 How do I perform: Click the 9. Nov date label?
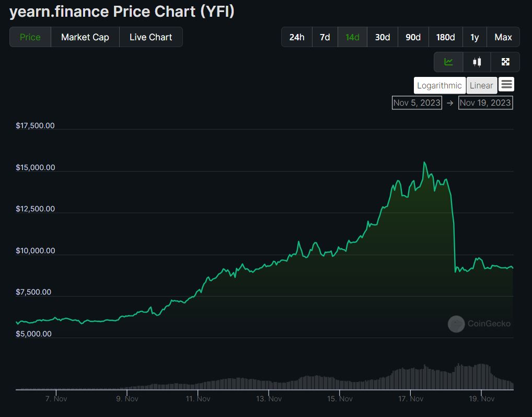(127, 399)
